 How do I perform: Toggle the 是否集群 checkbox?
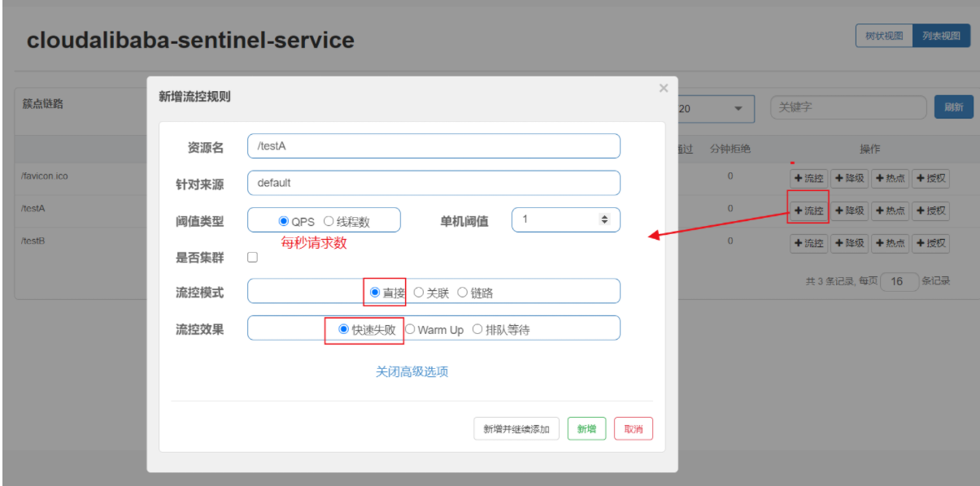tap(252, 257)
